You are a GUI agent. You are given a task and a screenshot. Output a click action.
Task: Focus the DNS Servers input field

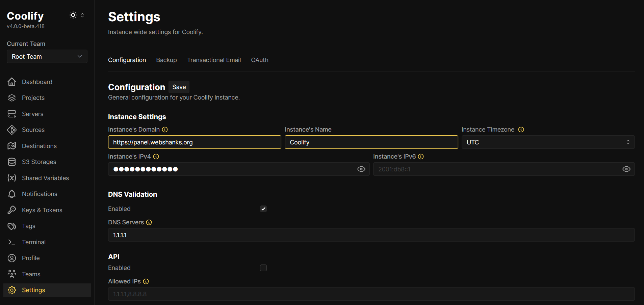pos(371,235)
